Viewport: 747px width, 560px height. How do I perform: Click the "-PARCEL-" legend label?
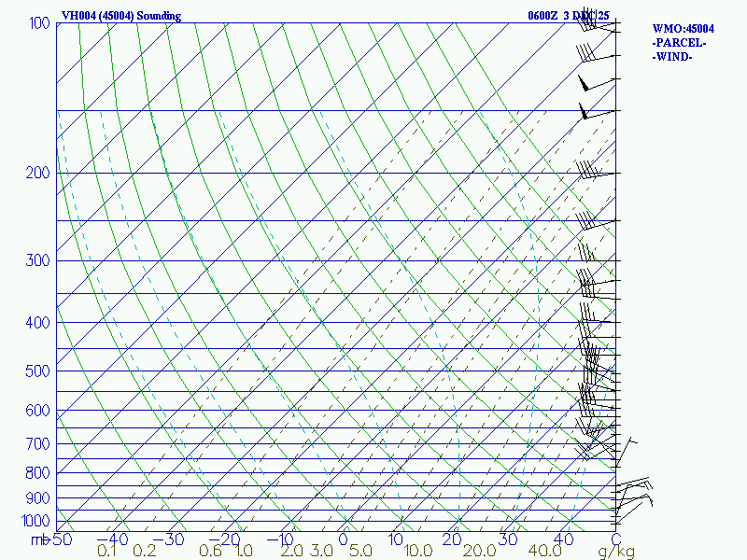pyautogui.click(x=679, y=43)
